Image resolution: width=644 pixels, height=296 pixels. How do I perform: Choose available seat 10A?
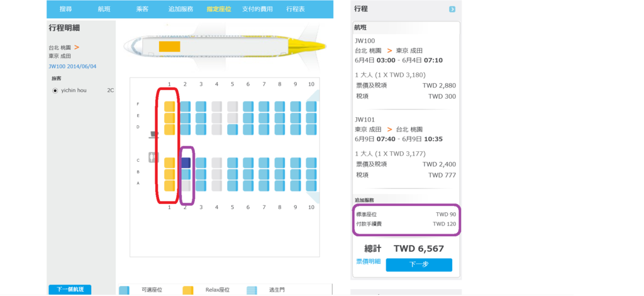[311, 186]
